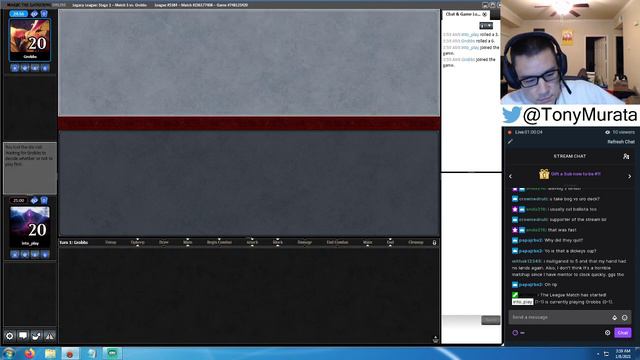Click the diamond eye icon beside the 25:00 clock
Image resolution: width=640 pixels, height=360 pixels.
[x=34, y=200]
